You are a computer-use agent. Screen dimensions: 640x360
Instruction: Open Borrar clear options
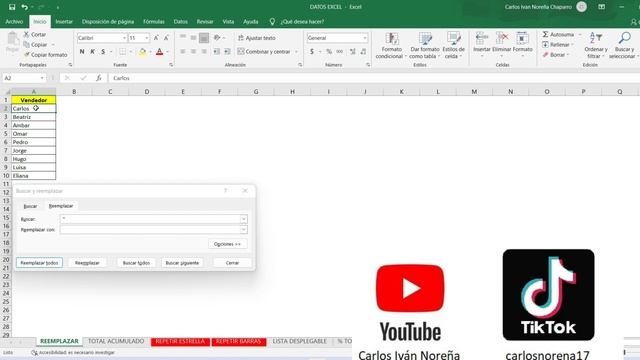555,55
